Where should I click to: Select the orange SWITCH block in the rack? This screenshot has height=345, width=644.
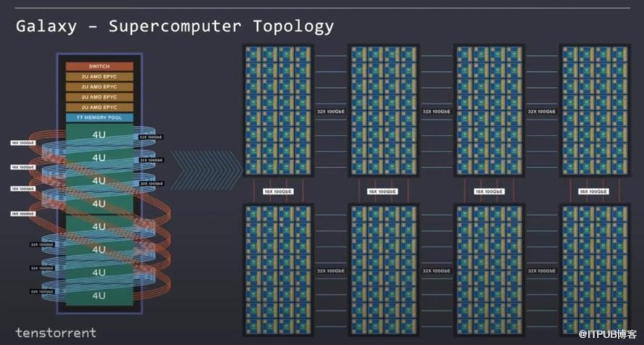(99, 66)
